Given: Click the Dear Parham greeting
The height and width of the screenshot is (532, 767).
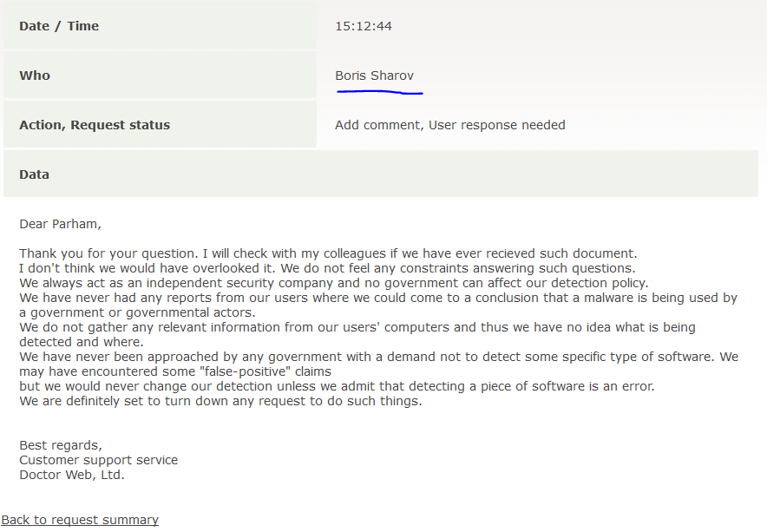Looking at the screenshot, I should [x=60, y=224].
